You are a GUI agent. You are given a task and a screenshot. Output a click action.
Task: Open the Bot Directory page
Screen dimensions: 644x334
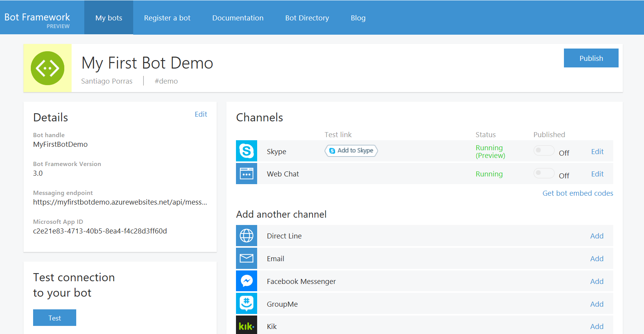[x=307, y=18]
